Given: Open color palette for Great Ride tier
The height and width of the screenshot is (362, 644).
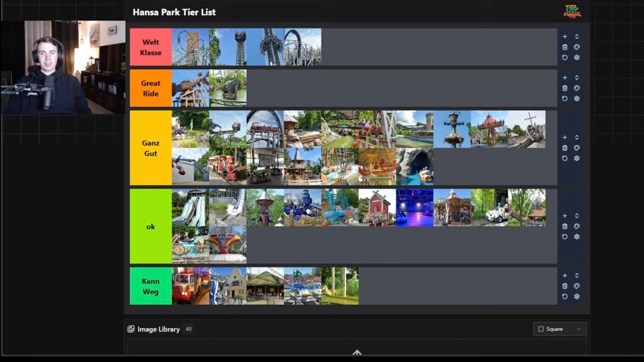Looking at the screenshot, I should (577, 88).
